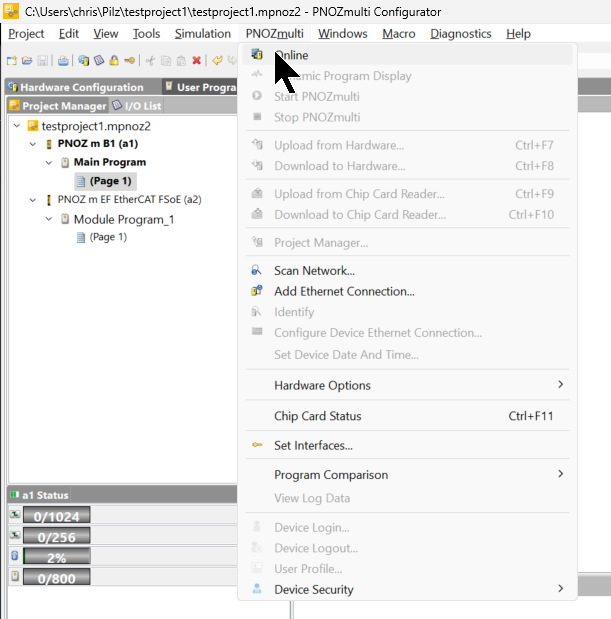Expand the Hardware Options submenu arrow

(x=560, y=385)
